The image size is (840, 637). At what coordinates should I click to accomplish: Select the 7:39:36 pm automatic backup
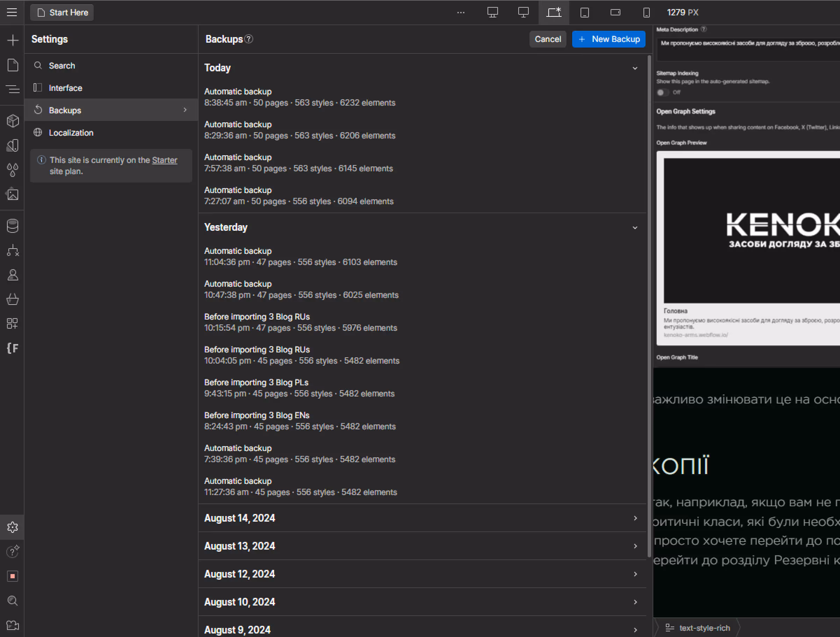click(x=422, y=454)
